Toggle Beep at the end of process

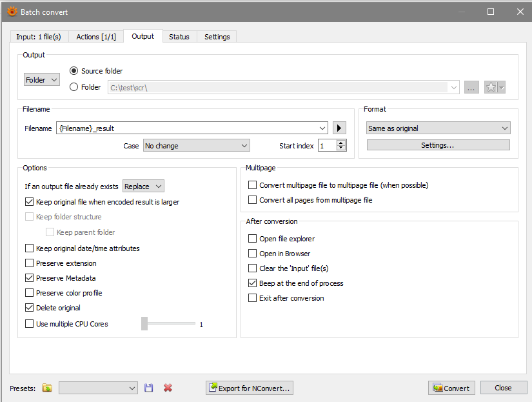click(x=253, y=283)
